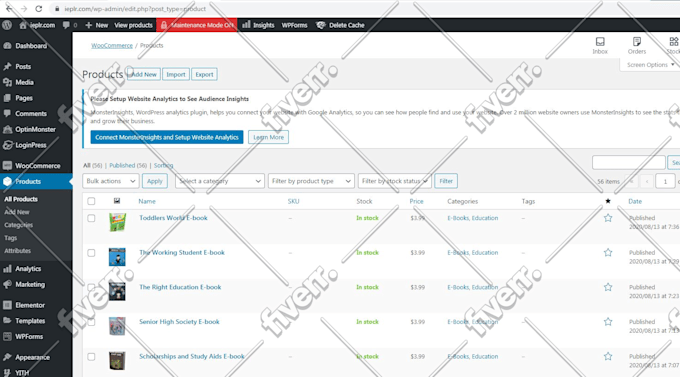Open the ieplr.com site home link
Screen dimensions: 680x377
click(x=37, y=25)
